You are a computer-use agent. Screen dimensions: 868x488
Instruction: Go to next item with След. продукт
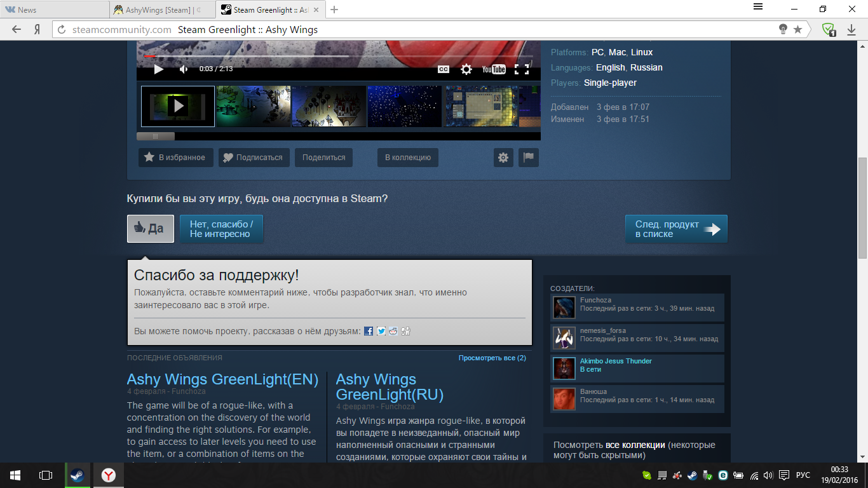[676, 229]
